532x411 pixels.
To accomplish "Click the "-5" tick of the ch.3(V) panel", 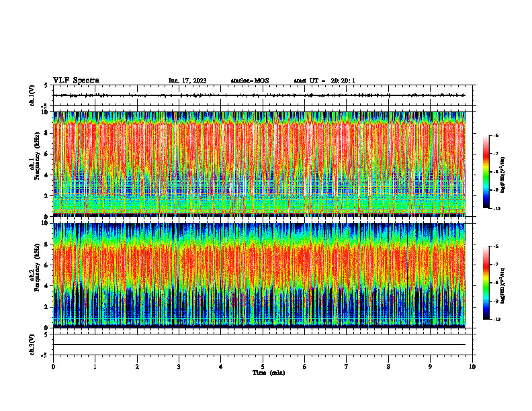I will click(x=46, y=355).
